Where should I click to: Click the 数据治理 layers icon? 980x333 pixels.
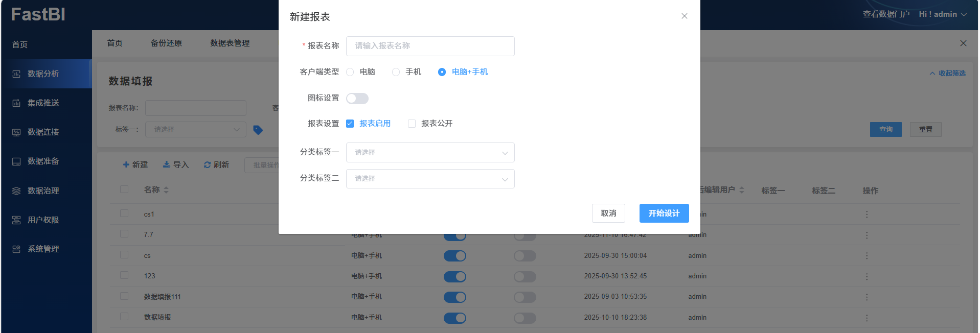(16, 191)
